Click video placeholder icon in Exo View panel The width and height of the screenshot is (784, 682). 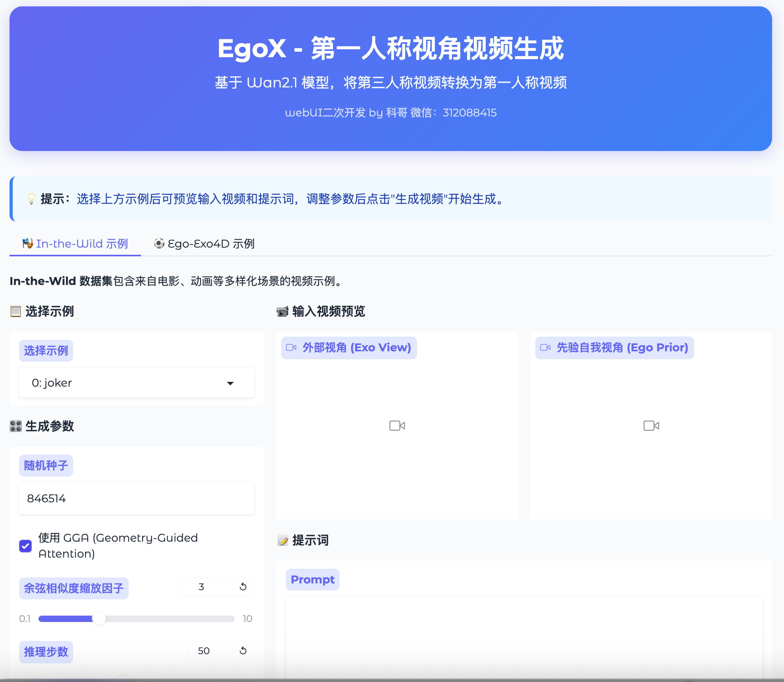click(x=397, y=426)
